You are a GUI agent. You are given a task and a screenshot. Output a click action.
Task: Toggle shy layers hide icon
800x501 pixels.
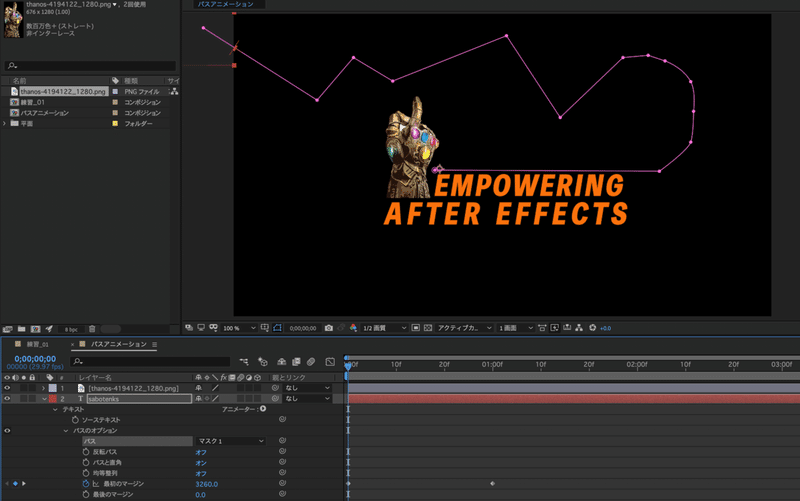point(281,362)
